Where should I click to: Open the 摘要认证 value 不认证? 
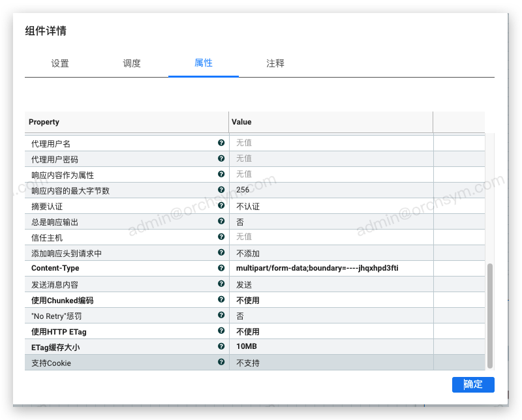(x=248, y=206)
